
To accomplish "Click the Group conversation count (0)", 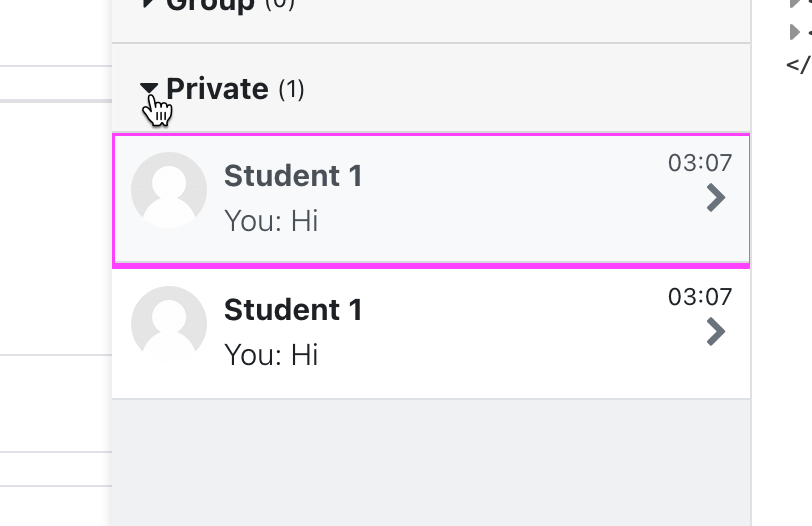I will [280, 4].
